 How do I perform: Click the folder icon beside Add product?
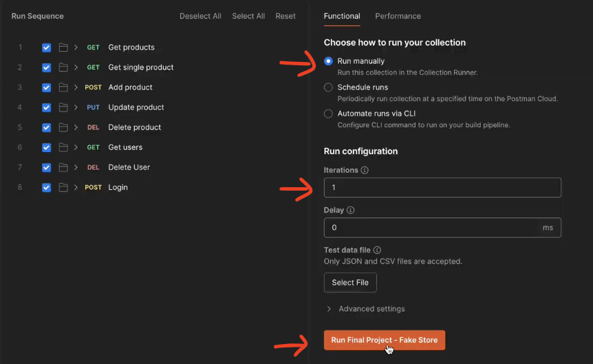63,87
